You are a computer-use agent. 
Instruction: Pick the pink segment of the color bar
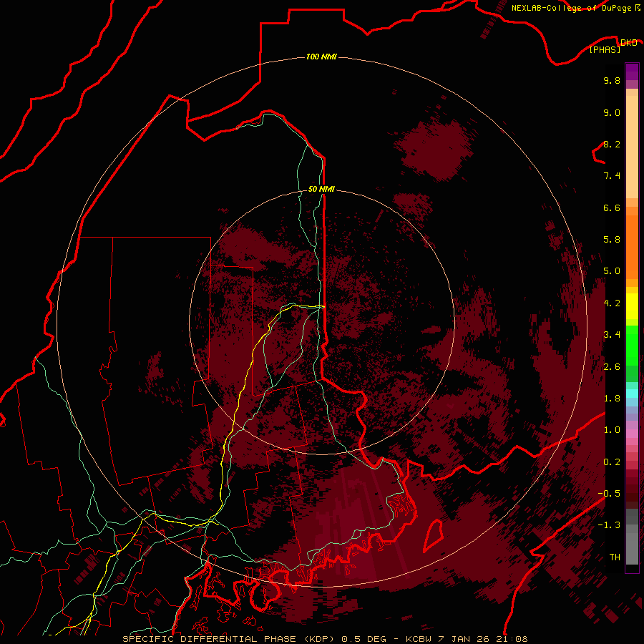pos(632,434)
